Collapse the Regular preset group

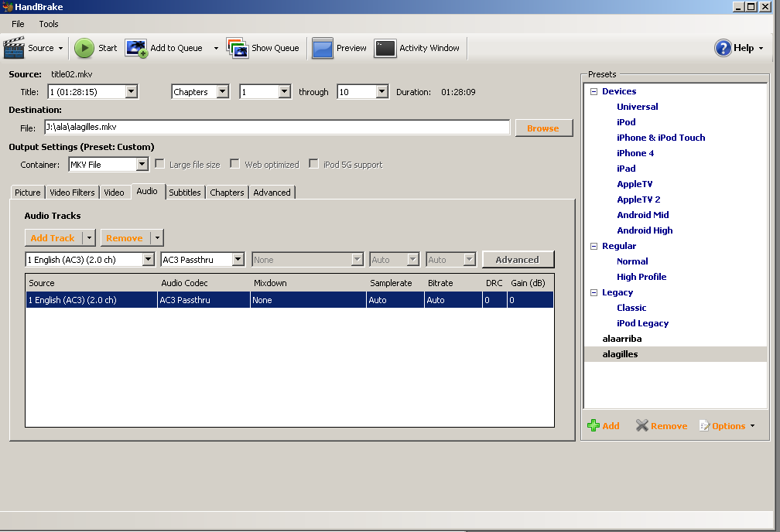(594, 246)
